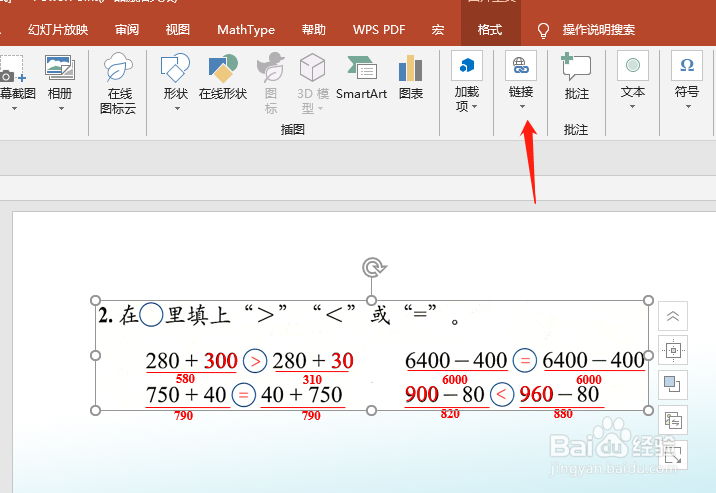
Task: Insert a SmartArt graphic
Action: coord(361,77)
